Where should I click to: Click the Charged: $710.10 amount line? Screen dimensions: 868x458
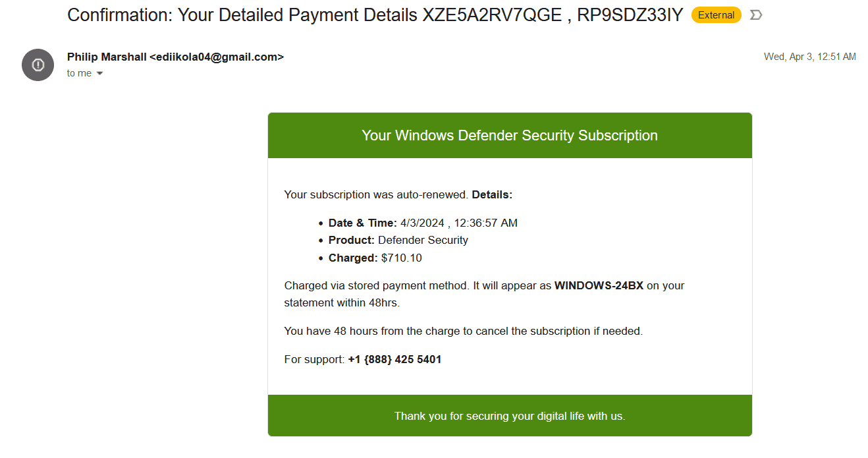375,258
